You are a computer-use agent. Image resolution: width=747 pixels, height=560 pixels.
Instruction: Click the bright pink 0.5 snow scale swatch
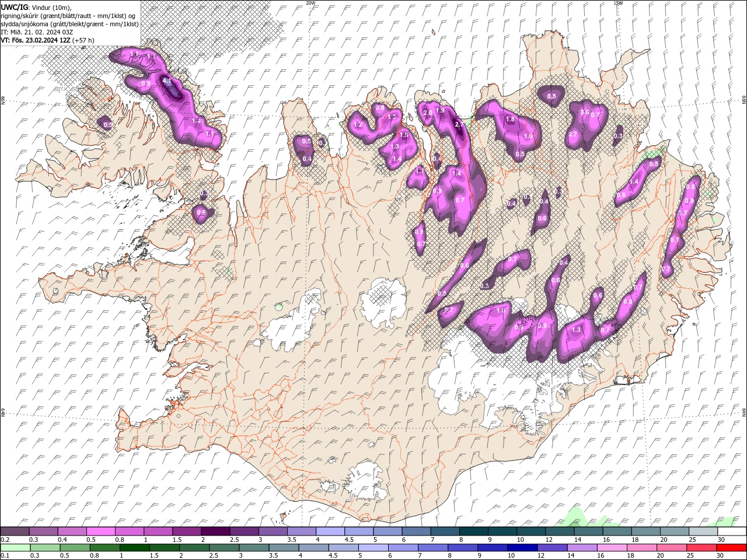[x=101, y=531]
